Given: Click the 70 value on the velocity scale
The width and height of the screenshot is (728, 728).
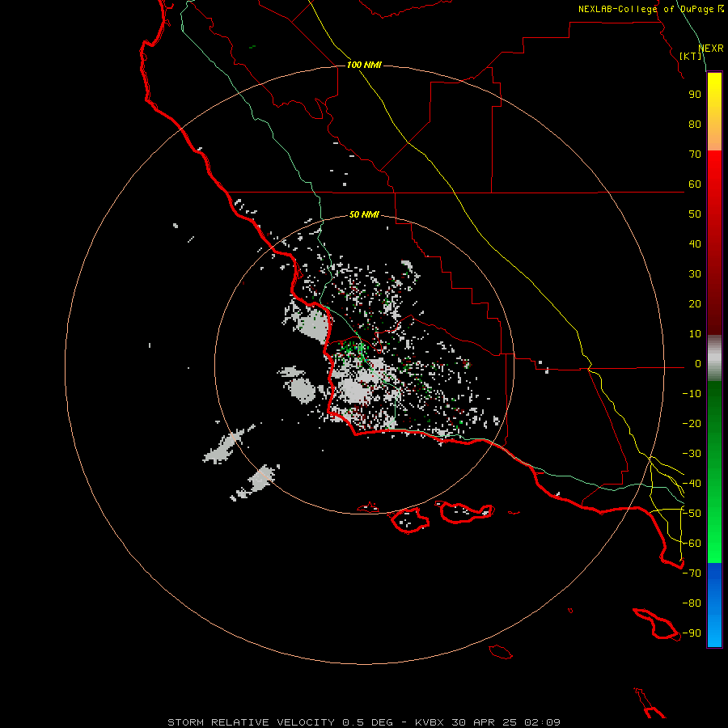Looking at the screenshot, I should tap(695, 154).
